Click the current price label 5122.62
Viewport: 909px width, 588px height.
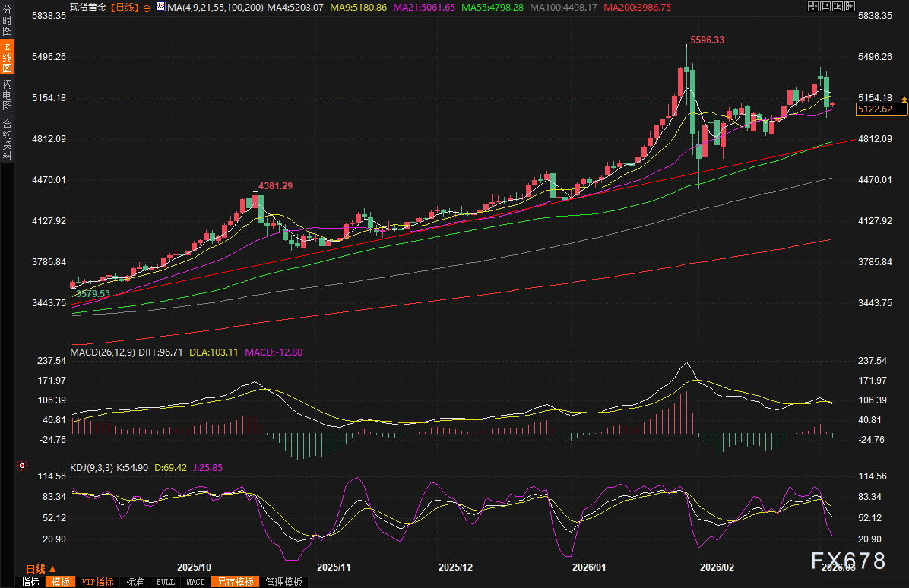pos(880,109)
